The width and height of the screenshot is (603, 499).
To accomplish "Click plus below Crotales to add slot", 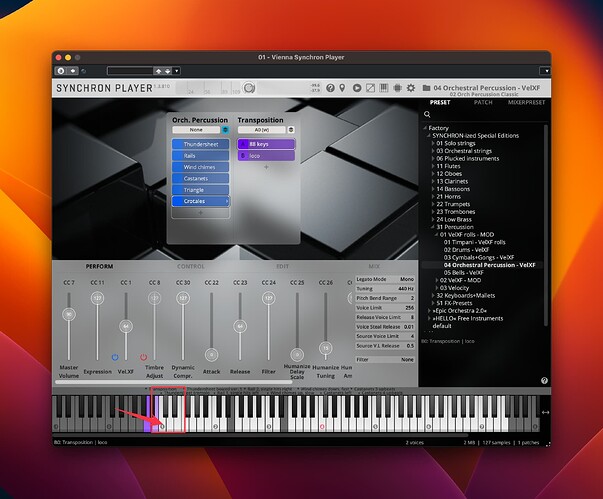I will (200, 213).
